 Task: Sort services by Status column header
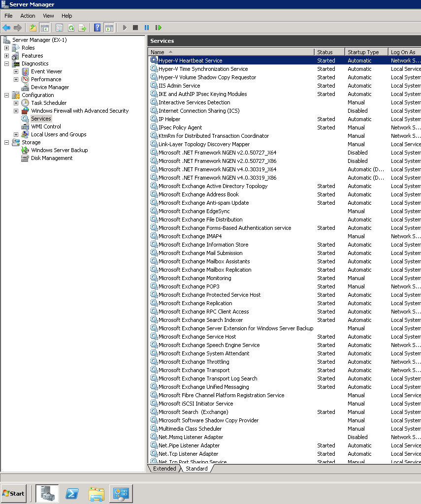point(329,52)
